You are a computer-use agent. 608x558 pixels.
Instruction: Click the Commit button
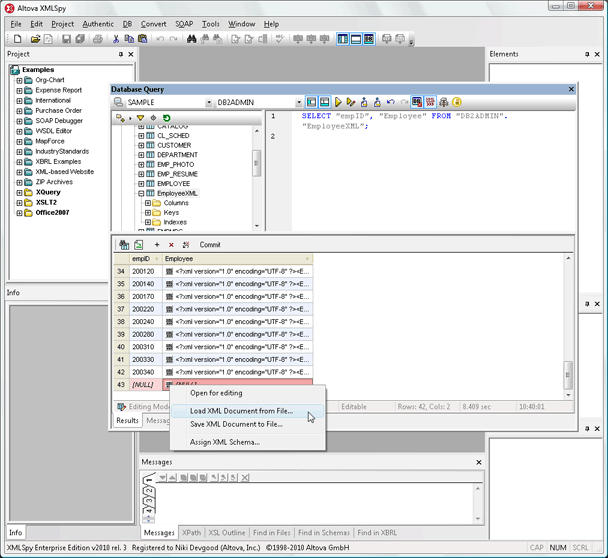pyautogui.click(x=210, y=245)
